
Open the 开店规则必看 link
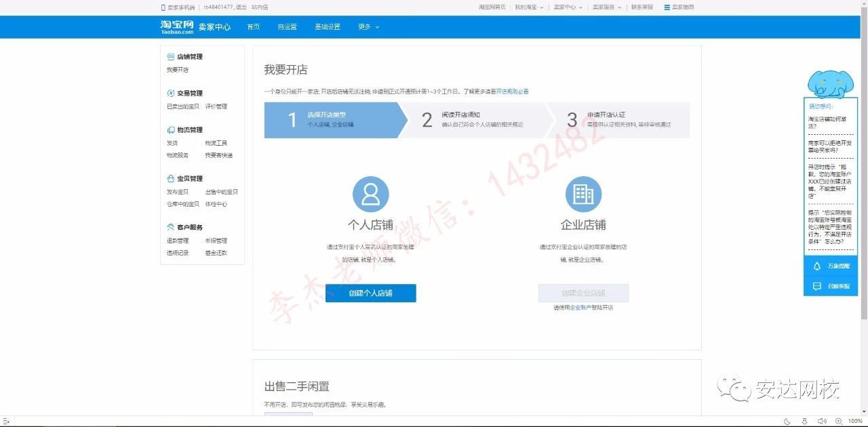(x=513, y=91)
